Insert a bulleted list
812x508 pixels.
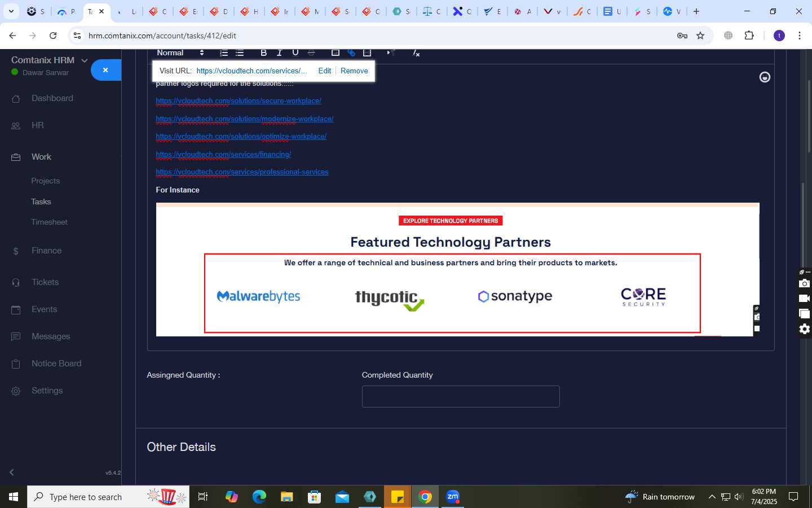pos(240,52)
